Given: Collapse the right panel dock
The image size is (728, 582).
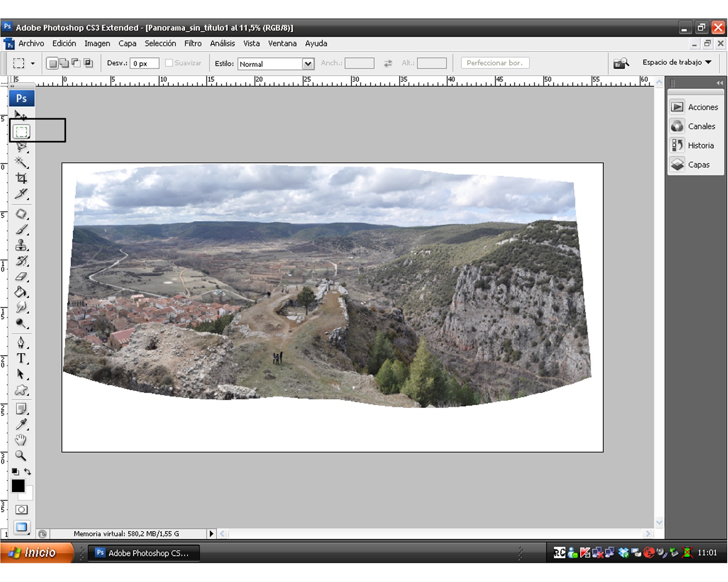Looking at the screenshot, I should tap(719, 83).
